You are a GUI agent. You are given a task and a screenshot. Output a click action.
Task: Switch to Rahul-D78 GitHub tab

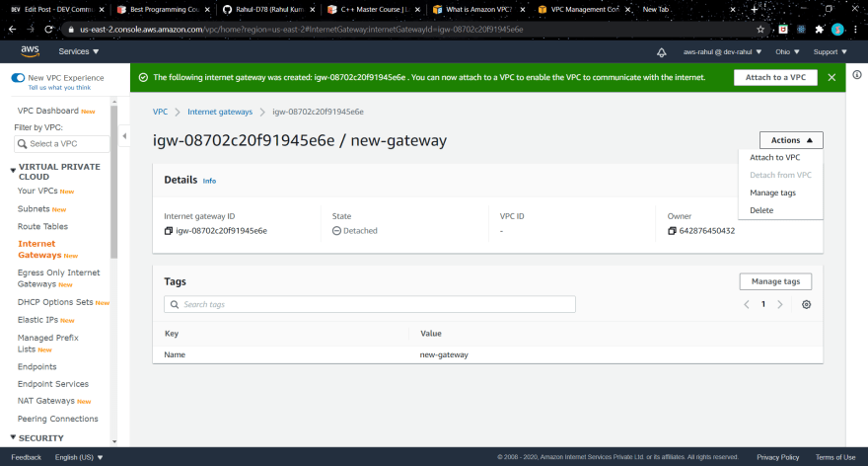pos(269,10)
